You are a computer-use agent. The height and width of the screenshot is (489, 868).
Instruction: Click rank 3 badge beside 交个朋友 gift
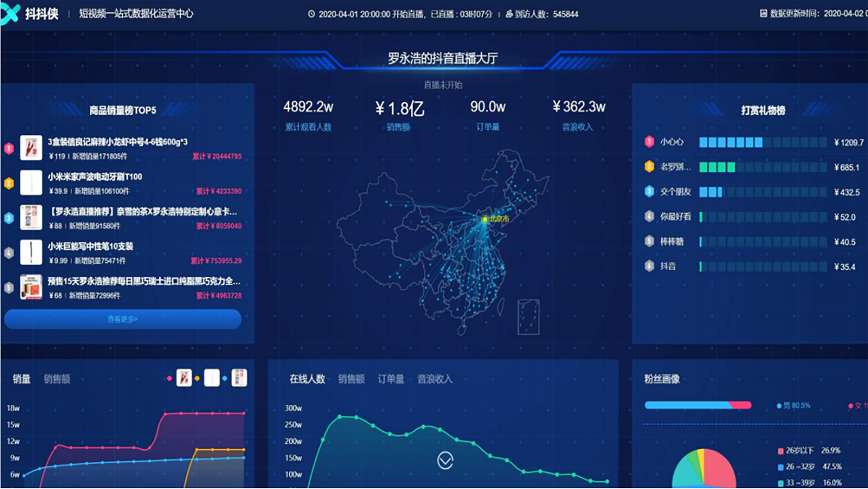(649, 191)
